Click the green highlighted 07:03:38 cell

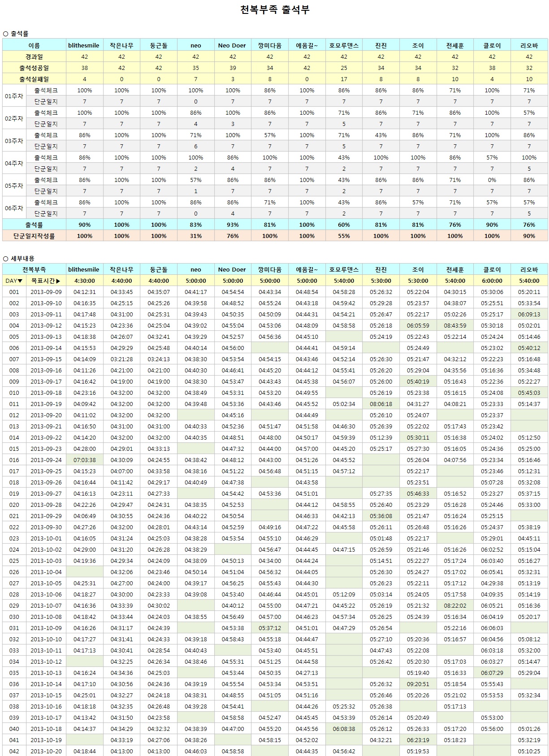coord(84,460)
